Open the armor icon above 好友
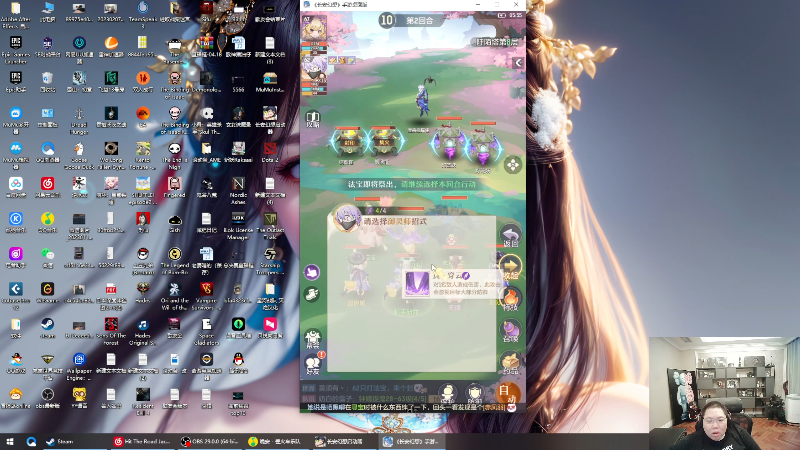The width and height of the screenshot is (800, 450). tap(312, 339)
